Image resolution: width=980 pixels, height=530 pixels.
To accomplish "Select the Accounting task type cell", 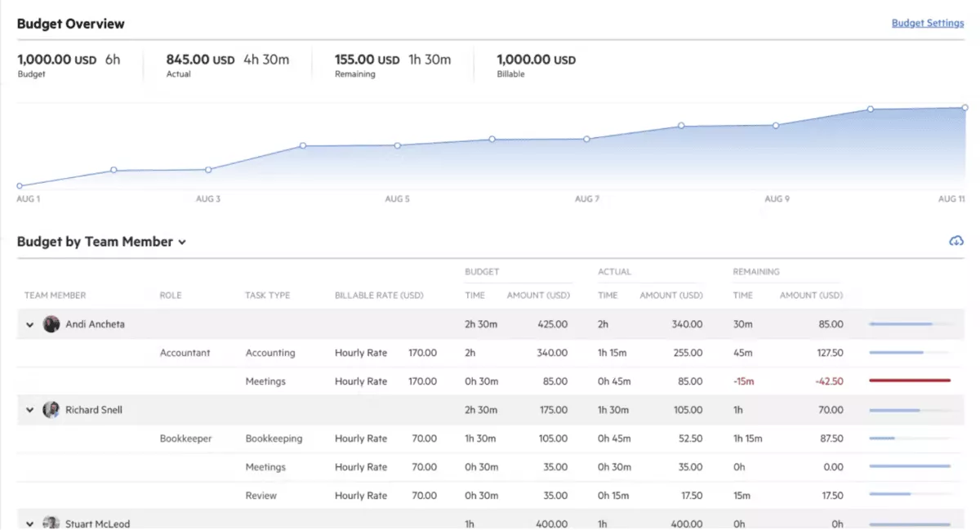I will point(269,352).
